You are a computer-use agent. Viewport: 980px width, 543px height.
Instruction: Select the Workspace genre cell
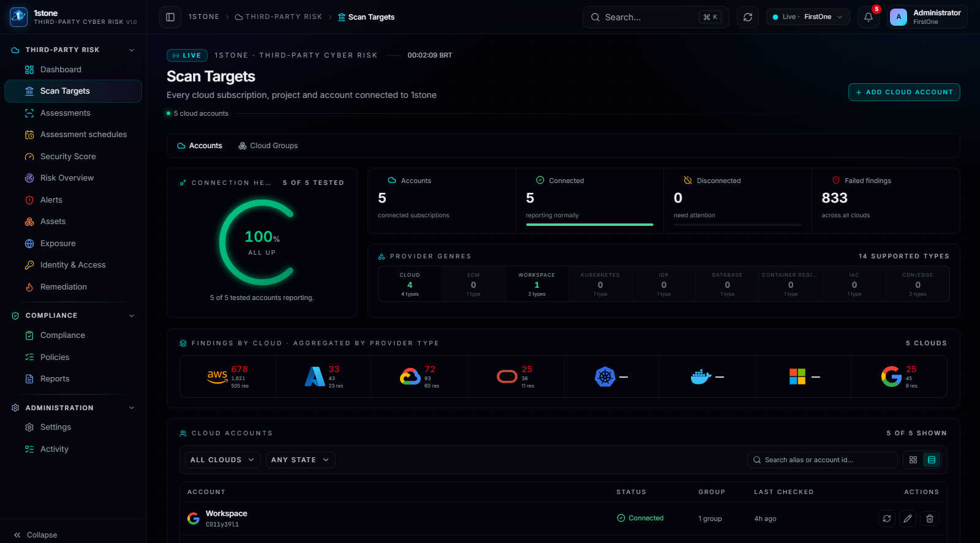537,284
